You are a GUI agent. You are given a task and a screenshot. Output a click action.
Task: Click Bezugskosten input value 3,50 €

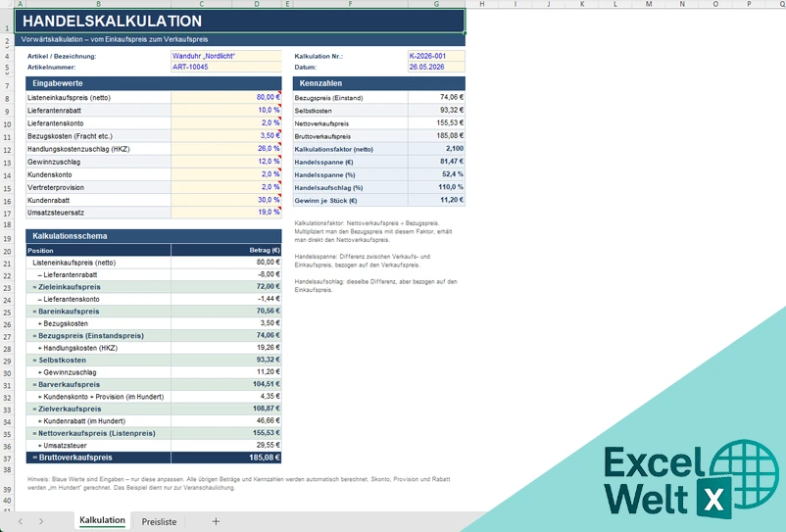tap(226, 136)
